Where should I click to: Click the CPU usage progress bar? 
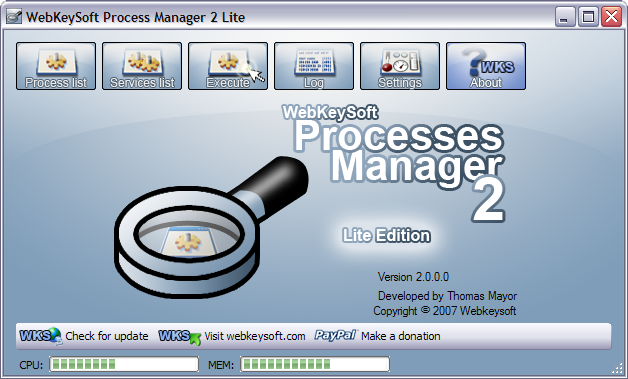(124, 364)
